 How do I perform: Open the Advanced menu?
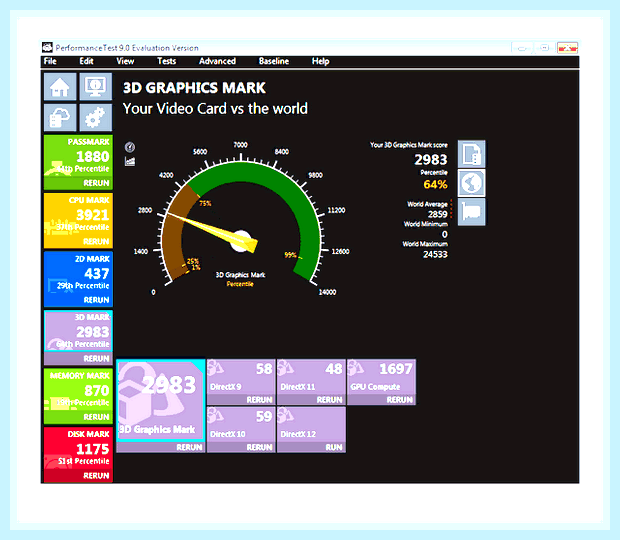coord(217,61)
